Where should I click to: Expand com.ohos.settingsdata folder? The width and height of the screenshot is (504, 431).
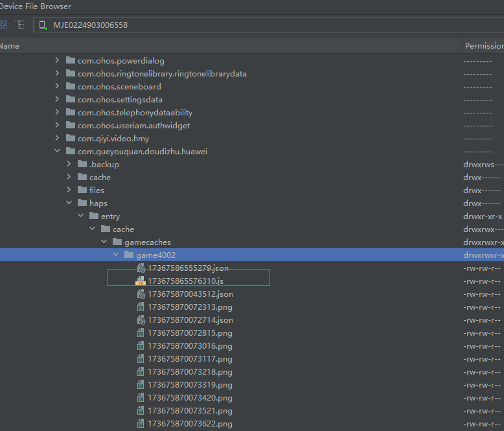pos(57,99)
